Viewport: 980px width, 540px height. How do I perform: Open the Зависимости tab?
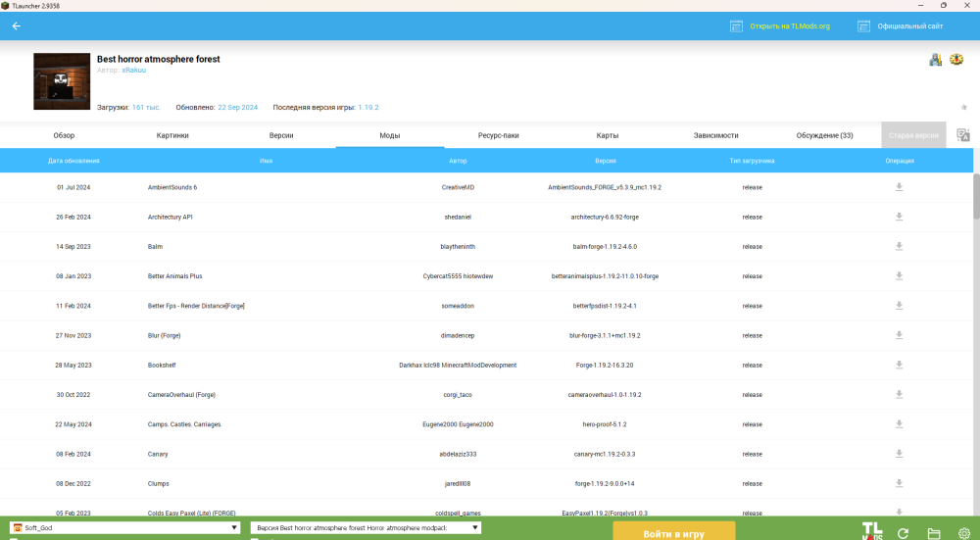click(715, 135)
